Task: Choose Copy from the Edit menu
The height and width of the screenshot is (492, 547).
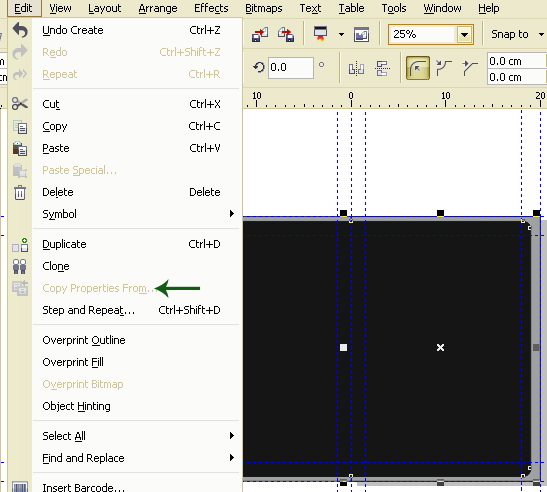Action: (x=136, y=126)
